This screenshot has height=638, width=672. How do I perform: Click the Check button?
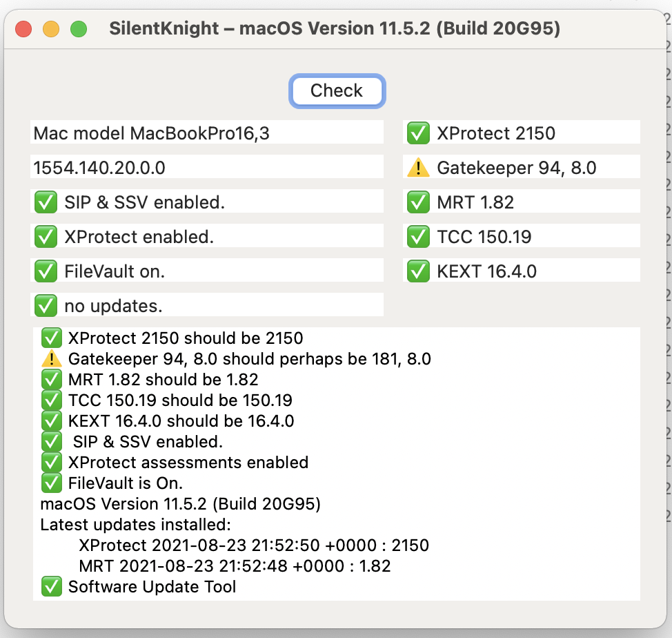tap(337, 91)
